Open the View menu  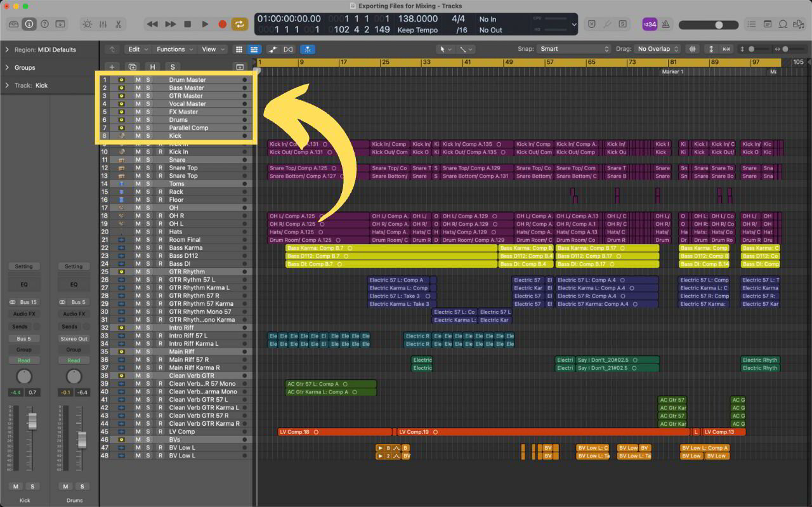(x=209, y=49)
